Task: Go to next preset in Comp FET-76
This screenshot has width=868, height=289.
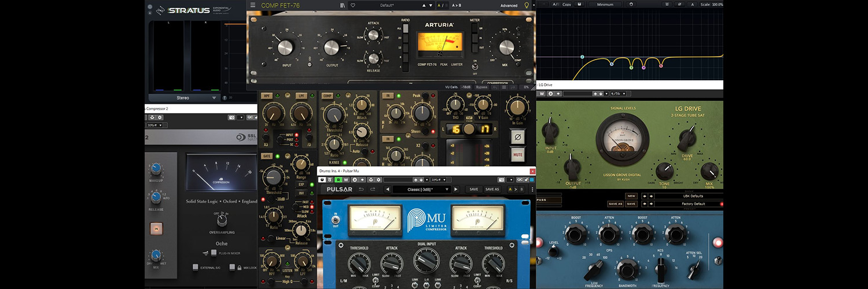Action: [x=431, y=5]
